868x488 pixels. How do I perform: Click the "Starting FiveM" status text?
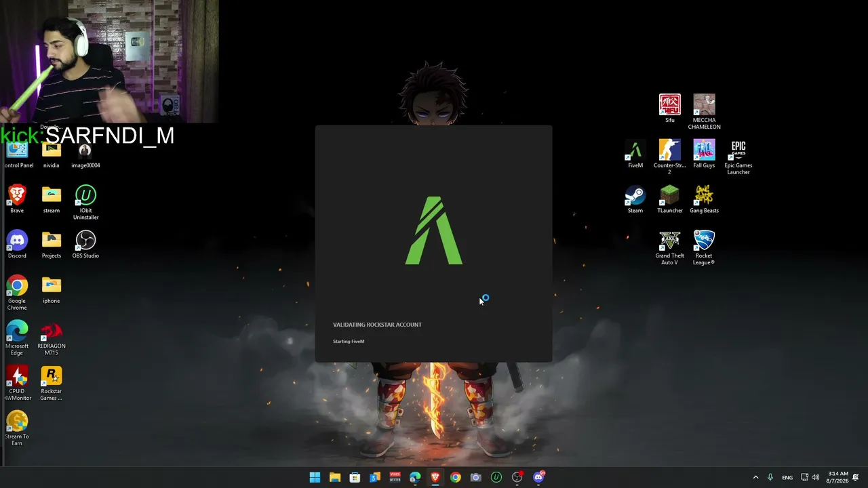point(349,342)
